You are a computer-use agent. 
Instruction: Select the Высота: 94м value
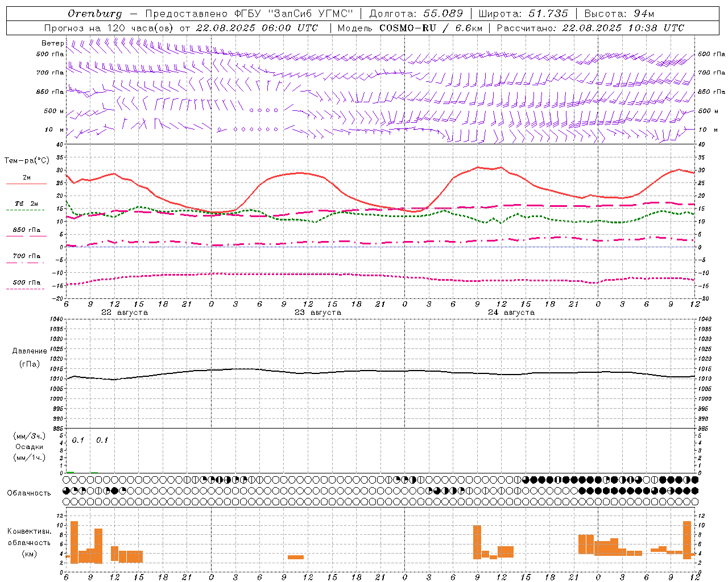point(620,14)
